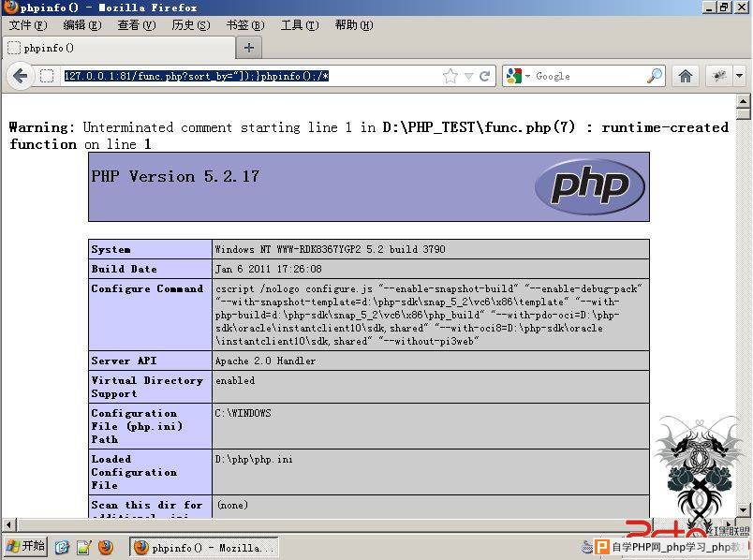The image size is (753, 560).
Task: Click 'Apache 2.0 Handler' value
Action: [x=266, y=361]
